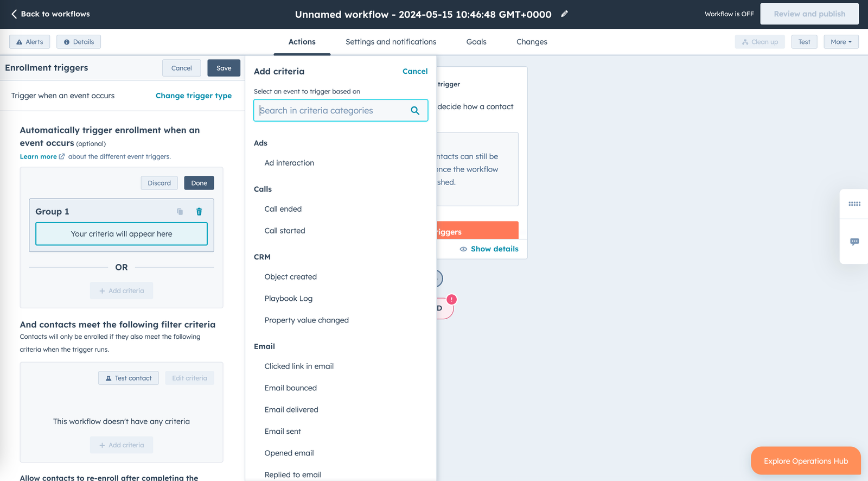Click the Change trigger type link
The height and width of the screenshot is (481, 868).
click(194, 96)
